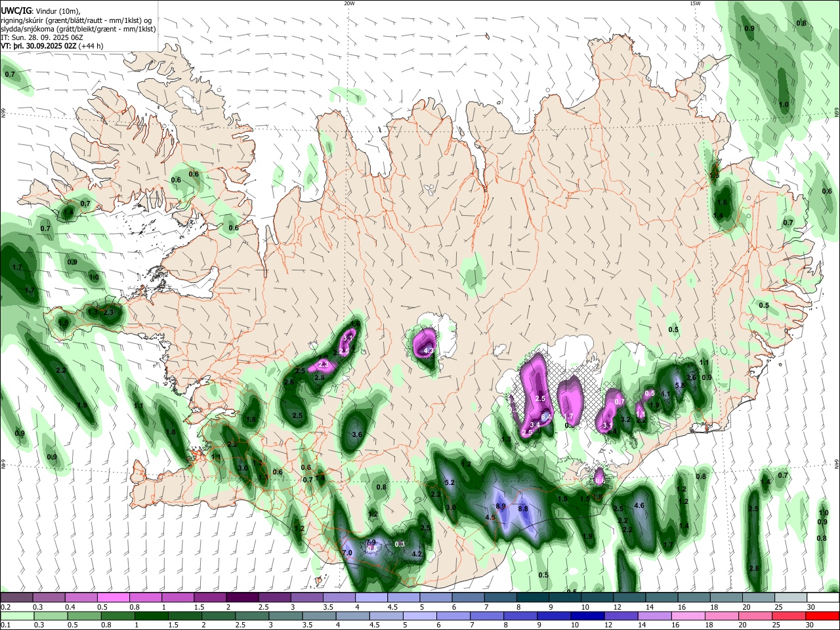Viewport: 840px width, 630px height.
Task: Pick the palest green 0.1–0.3 rain swatch
Action: (x=16, y=616)
